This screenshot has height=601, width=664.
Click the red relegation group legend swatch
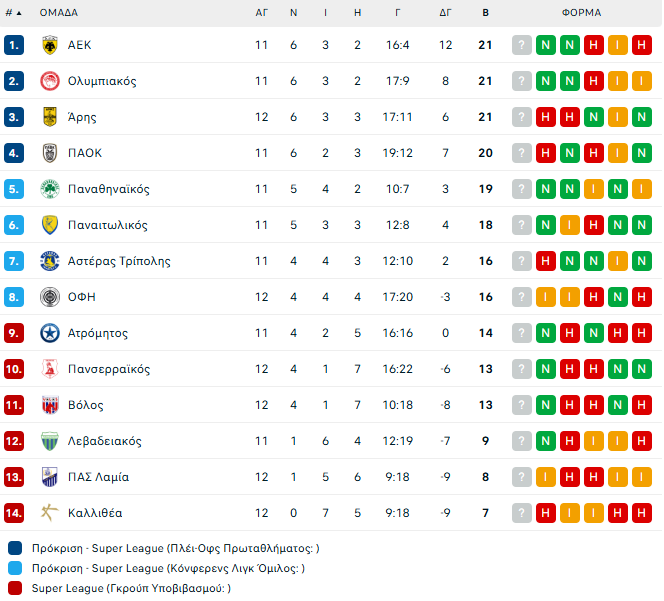point(15,588)
